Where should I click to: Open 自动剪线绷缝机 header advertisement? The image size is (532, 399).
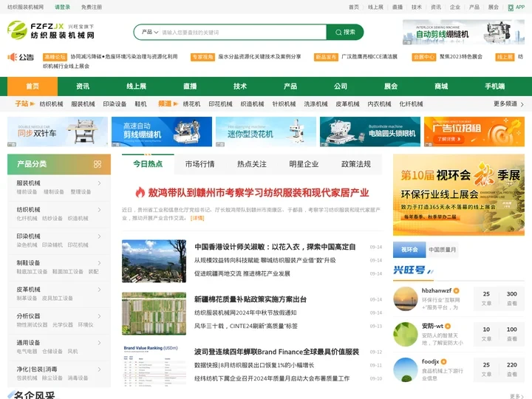[463, 33]
